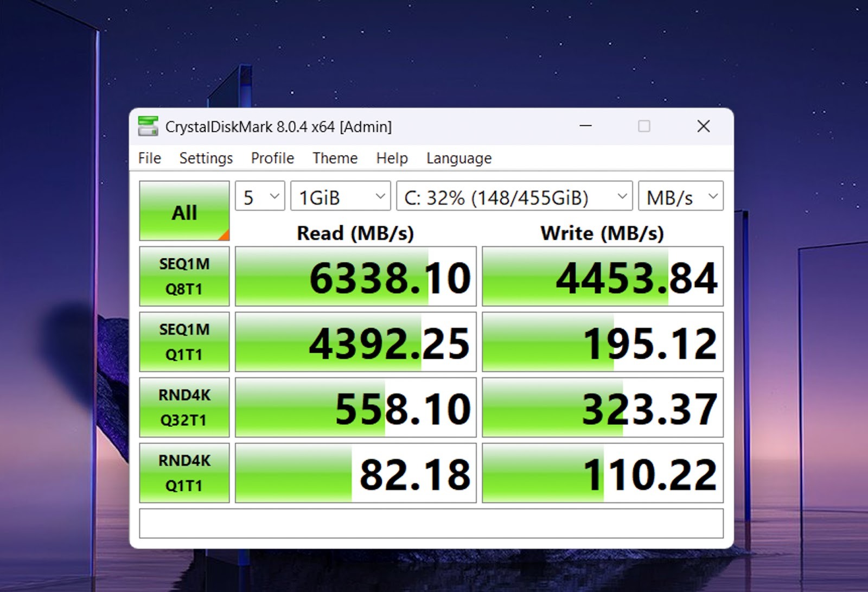Screen dimensions: 868x592
Task: Open the Theme menu
Action: tap(335, 158)
